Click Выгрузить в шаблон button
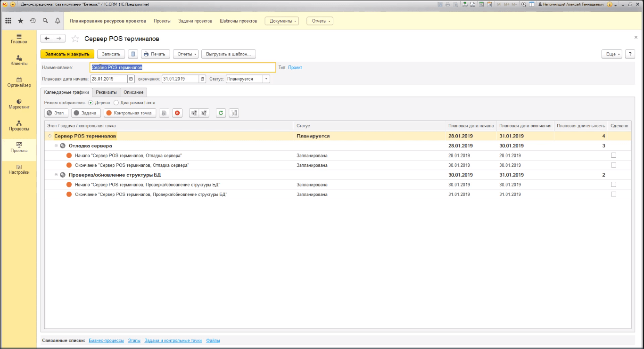The height and width of the screenshot is (349, 644). point(229,54)
